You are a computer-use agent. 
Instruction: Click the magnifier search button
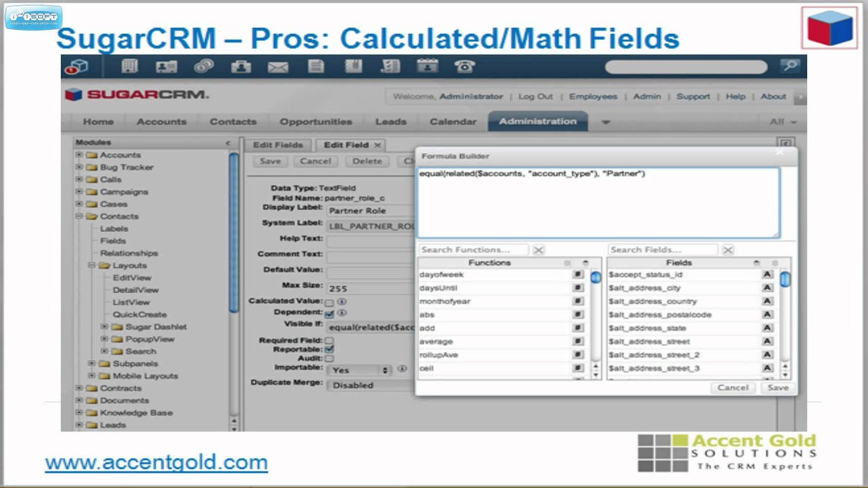(x=789, y=66)
